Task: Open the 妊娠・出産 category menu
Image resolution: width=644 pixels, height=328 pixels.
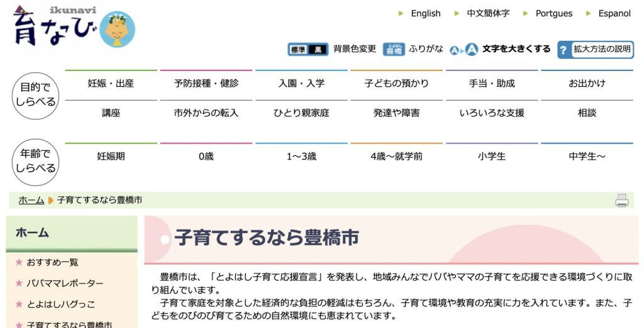Action: (111, 84)
